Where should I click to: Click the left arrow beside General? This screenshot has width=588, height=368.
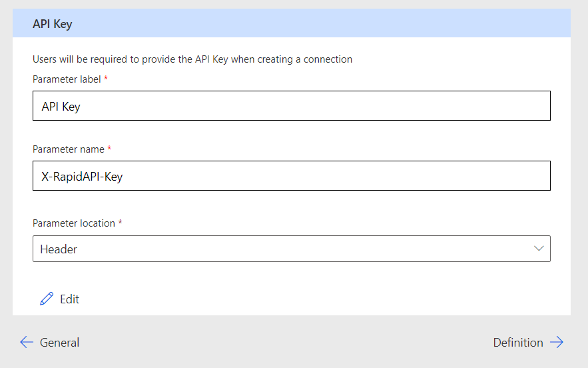pos(27,343)
